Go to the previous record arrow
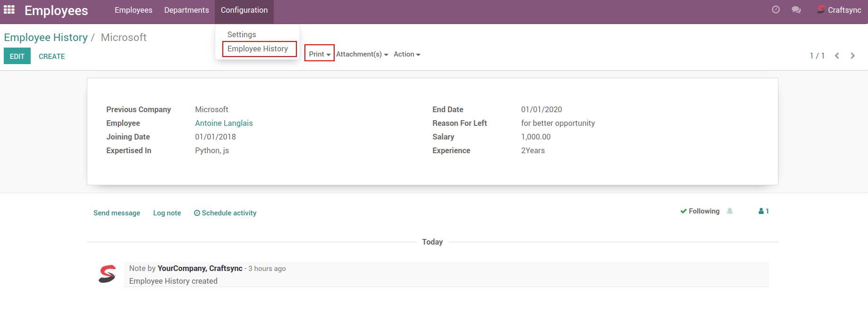This screenshot has height=312, width=868. 837,56
